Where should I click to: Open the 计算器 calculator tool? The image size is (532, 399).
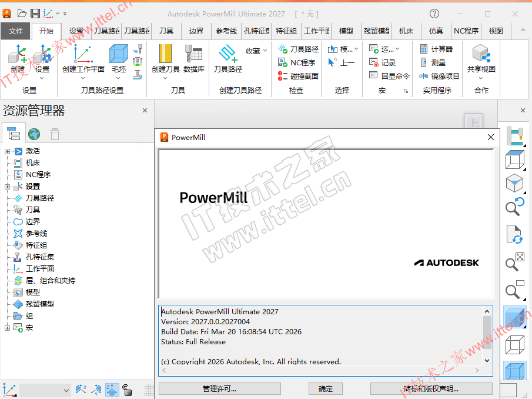coord(436,49)
